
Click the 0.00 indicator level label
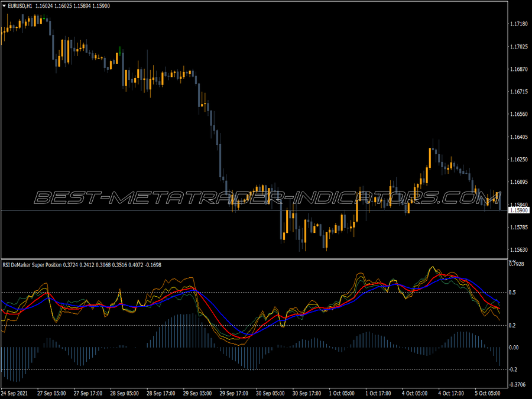click(x=514, y=348)
